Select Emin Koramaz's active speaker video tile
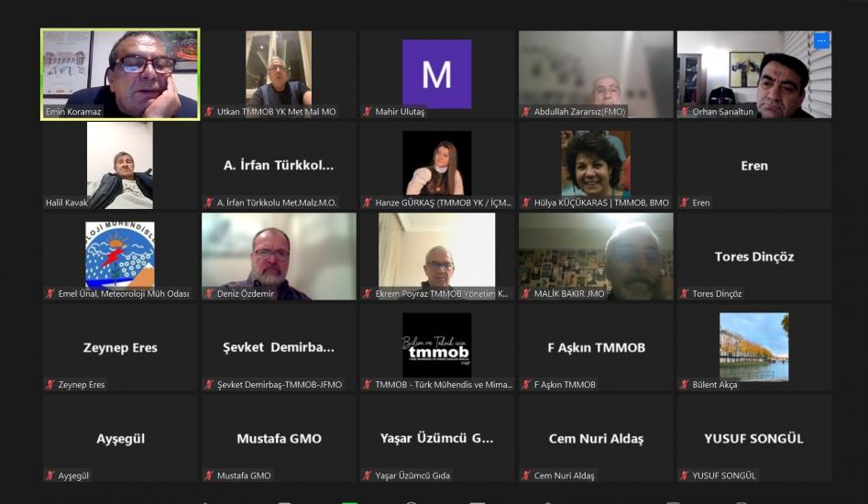868x504 pixels. 120,74
